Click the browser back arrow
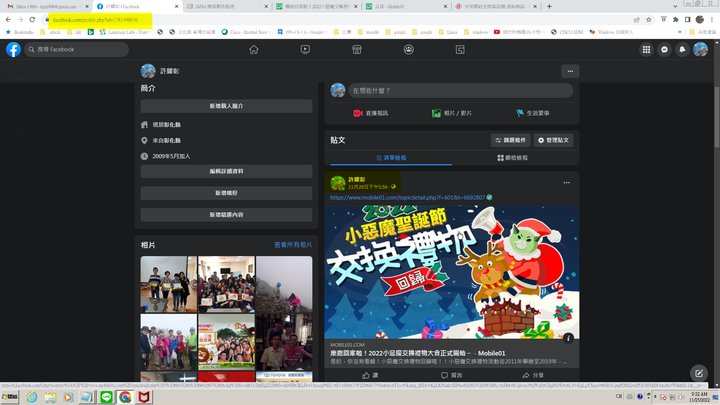Image resolution: width=720 pixels, height=405 pixels. 8,20
